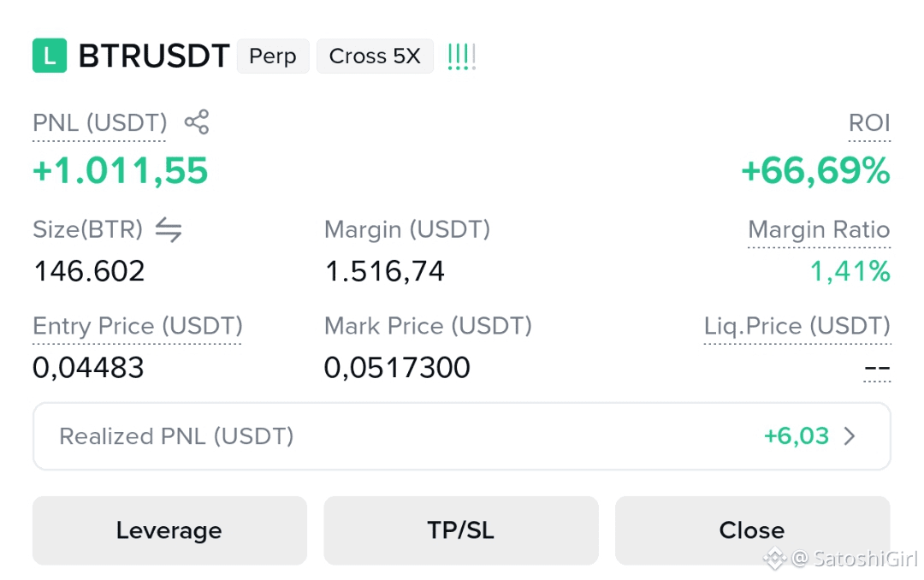The width and height of the screenshot is (924, 580).
Task: Click the Perp tag
Action: tap(273, 56)
